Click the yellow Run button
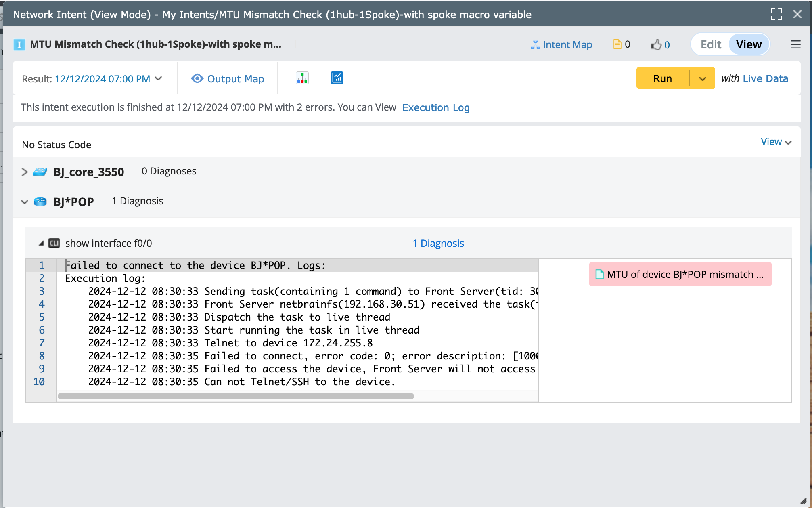 pos(662,78)
